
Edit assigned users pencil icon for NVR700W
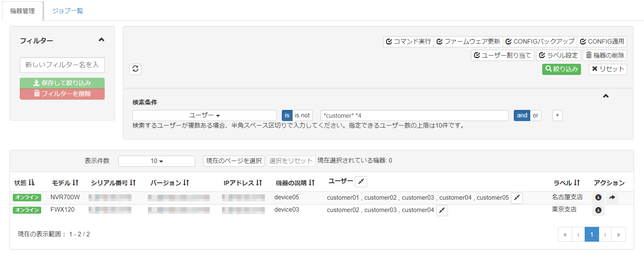click(x=517, y=198)
